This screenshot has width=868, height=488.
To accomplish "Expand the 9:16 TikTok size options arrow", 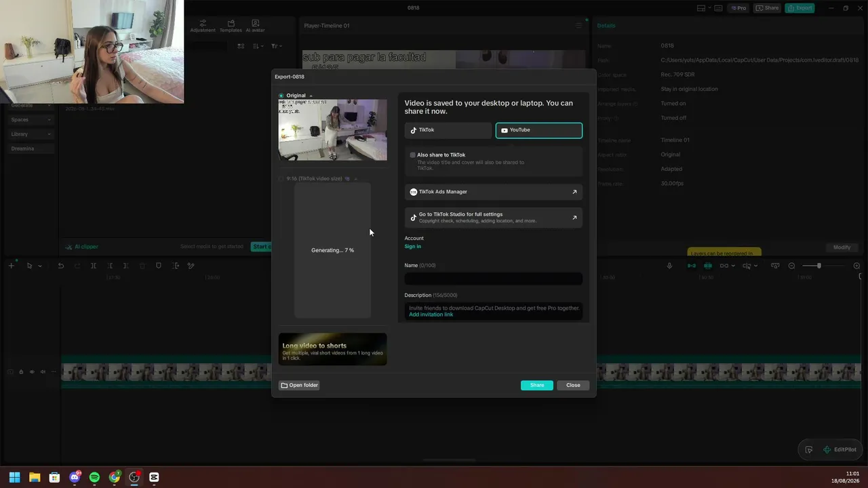I will coord(355,179).
